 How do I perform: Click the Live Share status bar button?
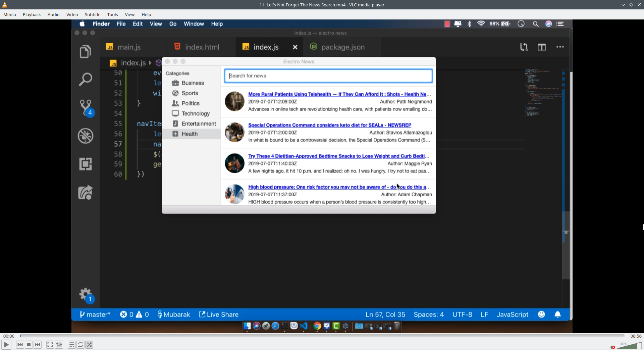coord(219,314)
